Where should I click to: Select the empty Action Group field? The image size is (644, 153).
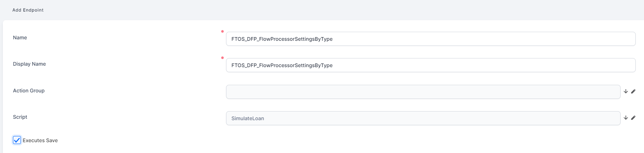423,92
